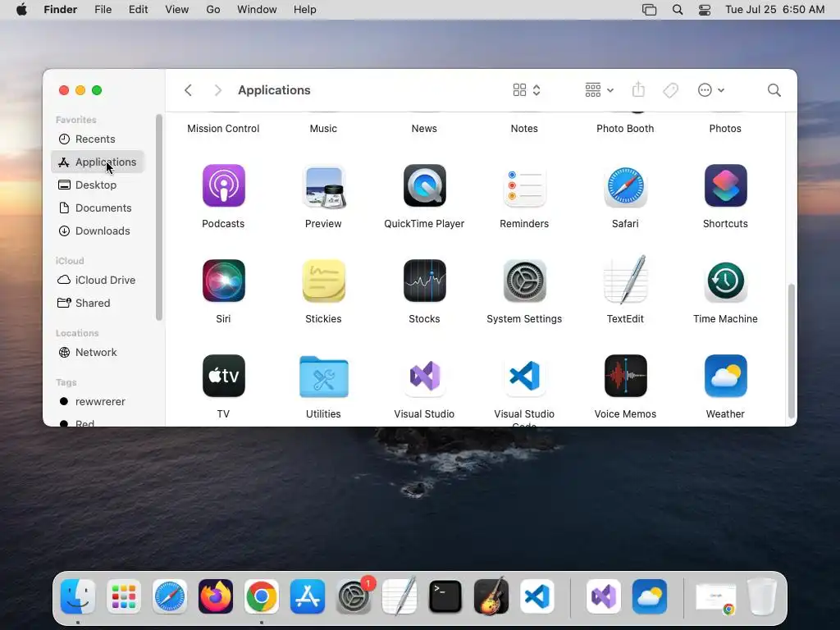Viewport: 840px width, 630px height.
Task: Select Documents in the sidebar
Action: point(98,208)
